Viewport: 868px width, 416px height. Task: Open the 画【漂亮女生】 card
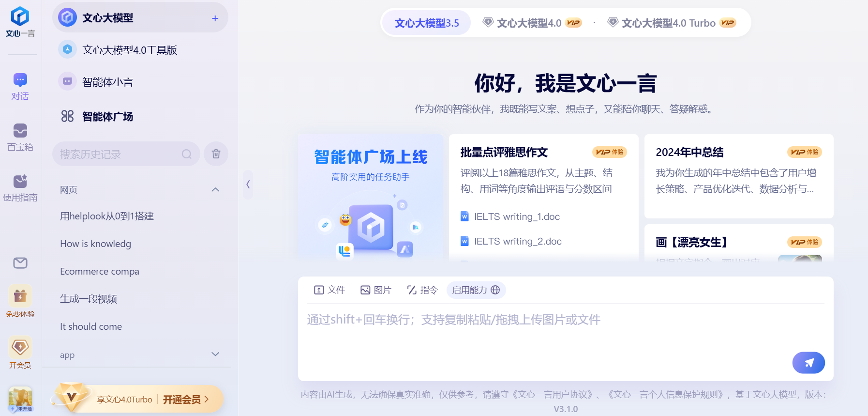[739, 243]
